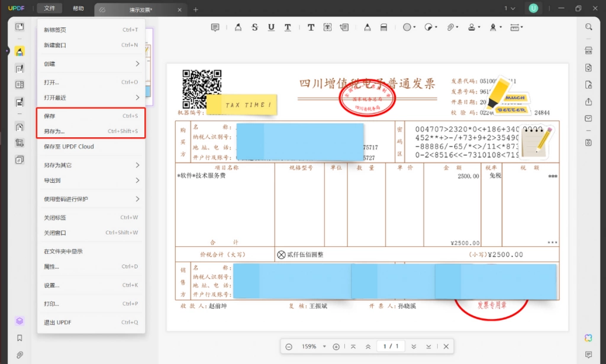606x364 pixels.
Task: Choose 保存 from the file menu
Action: coord(91,116)
